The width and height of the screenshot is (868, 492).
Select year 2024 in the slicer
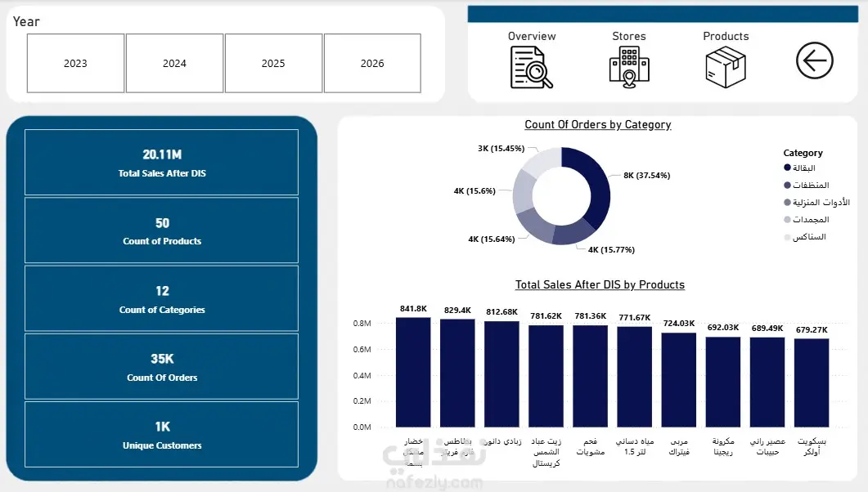tap(174, 63)
